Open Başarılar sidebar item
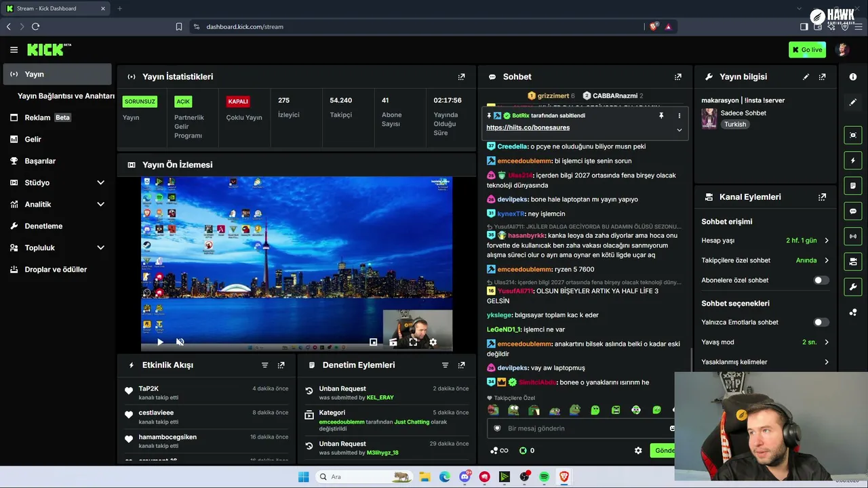 (57, 161)
